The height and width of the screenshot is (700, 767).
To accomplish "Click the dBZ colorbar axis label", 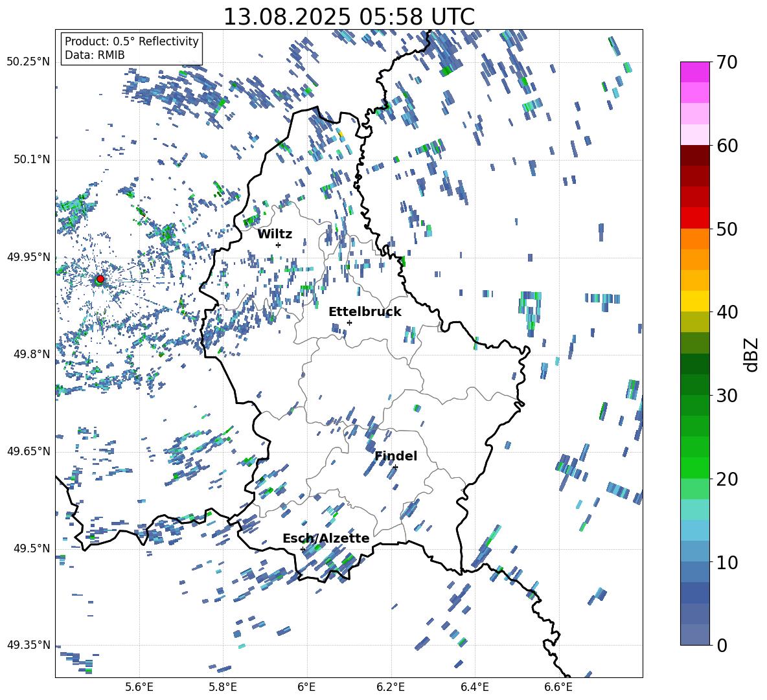I will click(x=752, y=354).
